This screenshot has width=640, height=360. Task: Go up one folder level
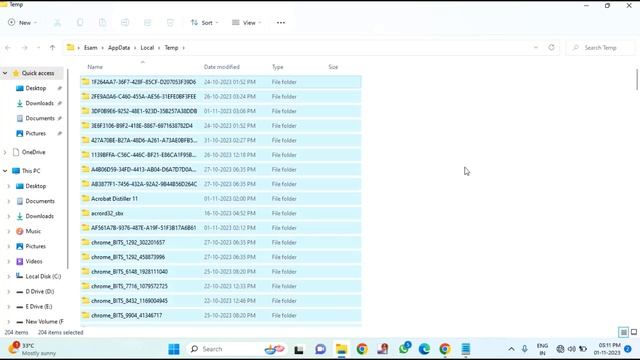(x=52, y=48)
